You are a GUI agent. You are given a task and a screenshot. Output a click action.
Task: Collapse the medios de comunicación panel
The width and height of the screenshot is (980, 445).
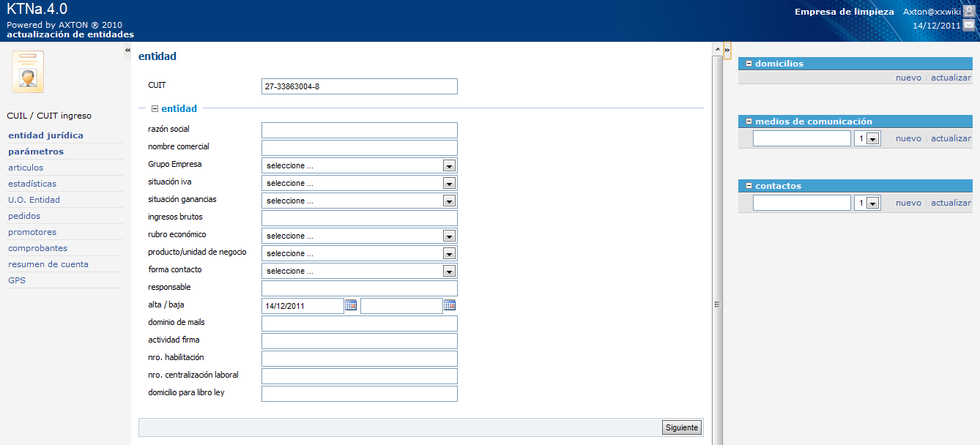[749, 121]
